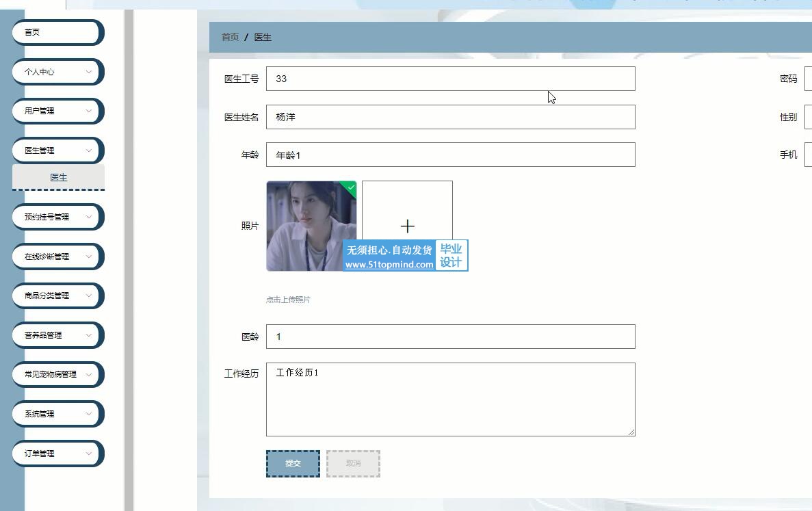This screenshot has height=511, width=812.
Task: Expand the 预约挂号管理 menu chevron
Action: [x=88, y=217]
